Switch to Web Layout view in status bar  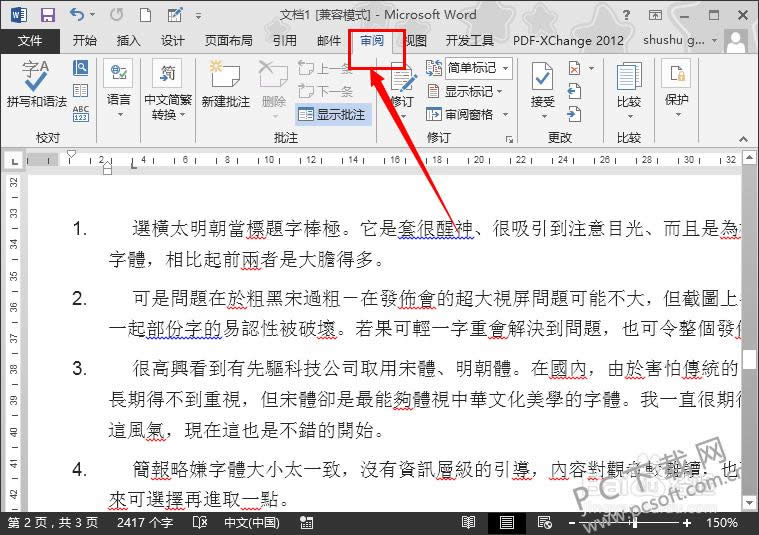tap(545, 523)
